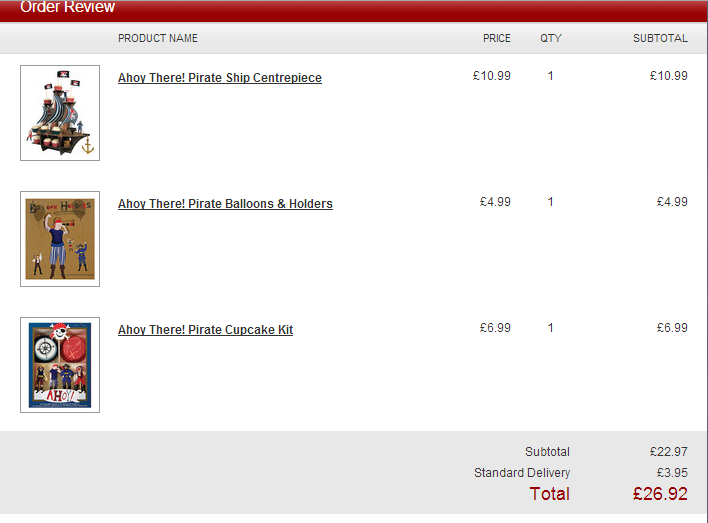Click the PRODUCT NAME column header
Screen dimensions: 708x523
(x=158, y=38)
